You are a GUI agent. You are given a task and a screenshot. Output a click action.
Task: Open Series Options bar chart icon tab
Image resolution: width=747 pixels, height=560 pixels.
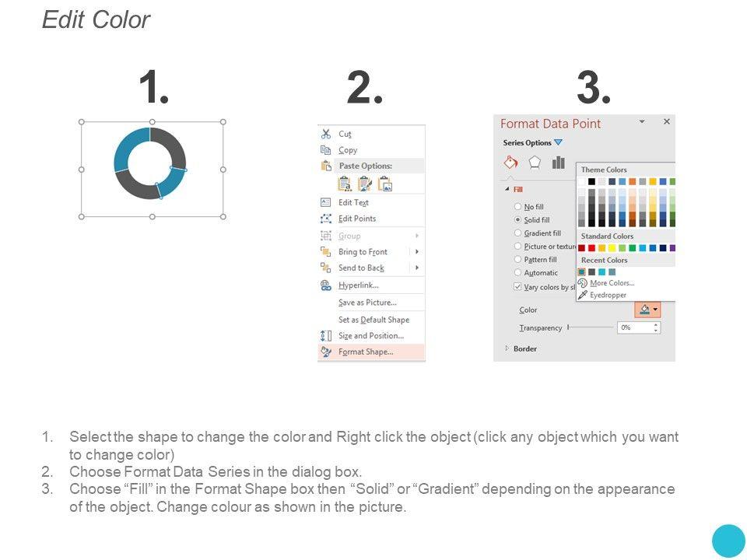pos(558,163)
